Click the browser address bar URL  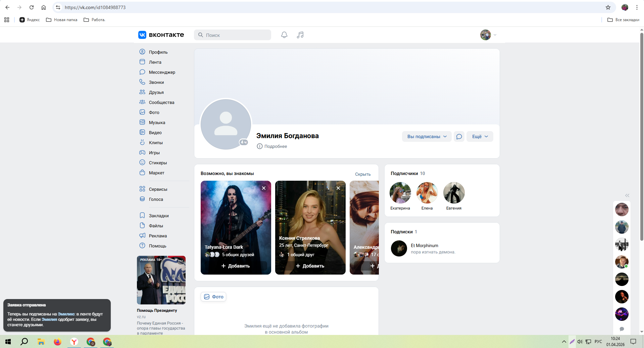(95, 7)
